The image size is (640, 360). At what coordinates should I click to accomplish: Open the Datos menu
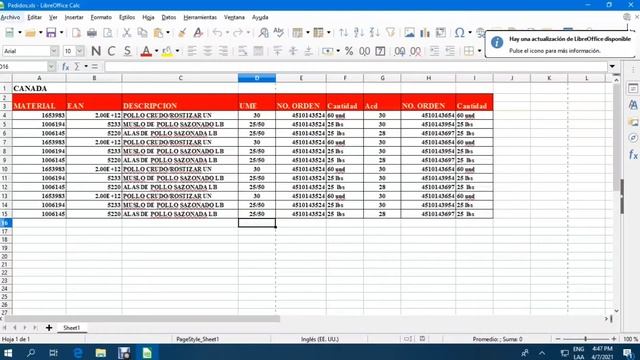pyautogui.click(x=169, y=17)
